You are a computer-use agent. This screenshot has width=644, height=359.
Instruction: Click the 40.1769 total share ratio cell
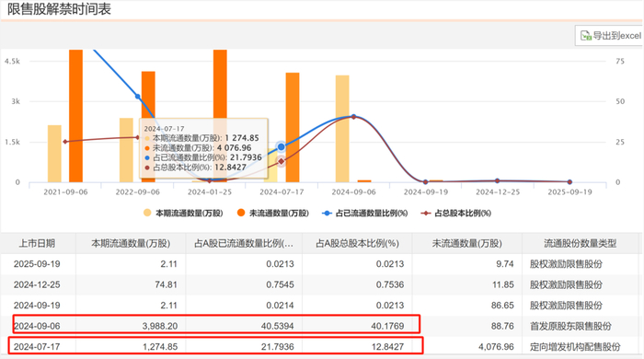tap(387, 326)
